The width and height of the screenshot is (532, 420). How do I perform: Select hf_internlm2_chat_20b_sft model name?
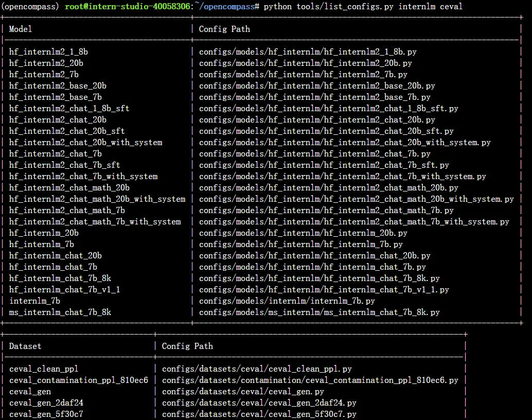(x=67, y=131)
